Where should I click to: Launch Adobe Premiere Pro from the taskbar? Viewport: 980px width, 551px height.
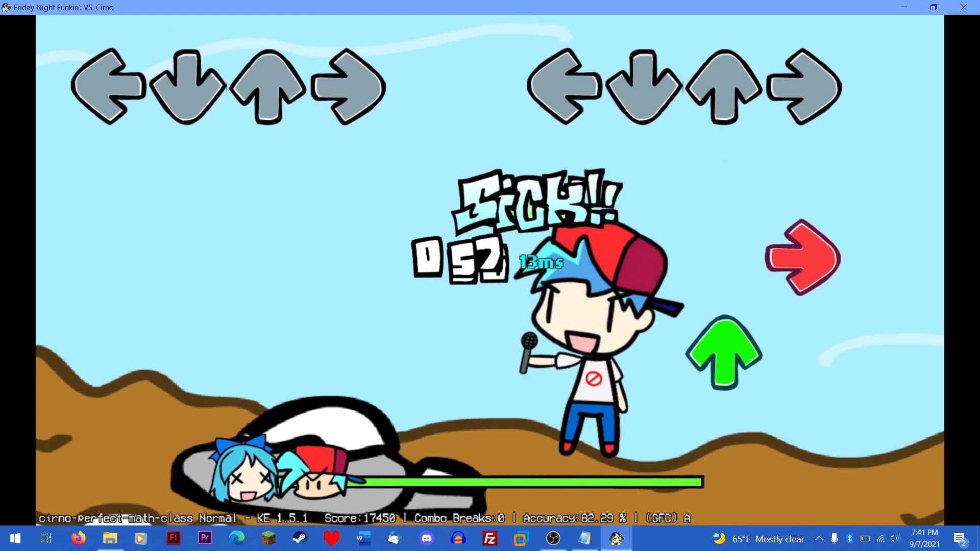pos(204,538)
